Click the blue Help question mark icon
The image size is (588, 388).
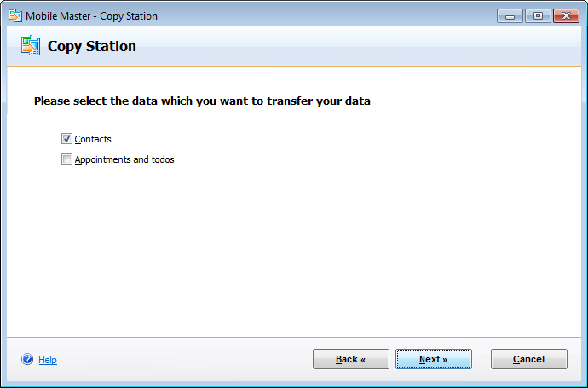[27, 360]
